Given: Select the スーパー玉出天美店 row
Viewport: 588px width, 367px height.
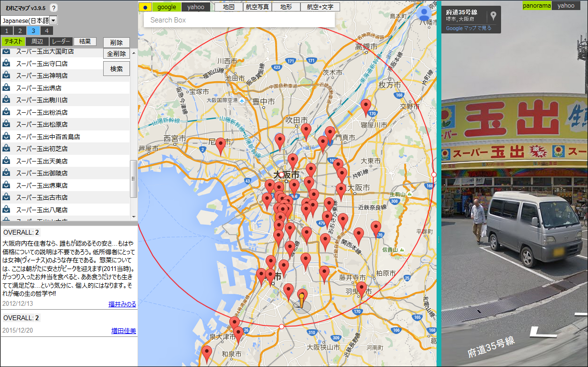Looking at the screenshot, I should tap(65, 161).
